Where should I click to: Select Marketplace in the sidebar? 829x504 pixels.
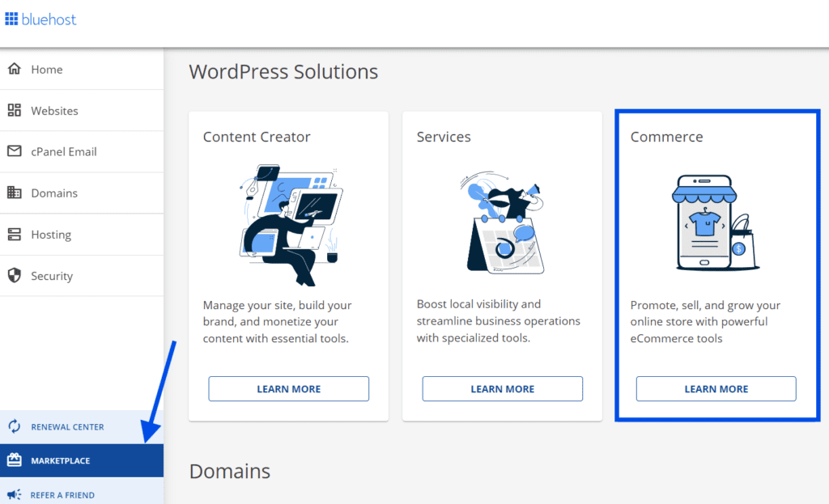pos(82,460)
